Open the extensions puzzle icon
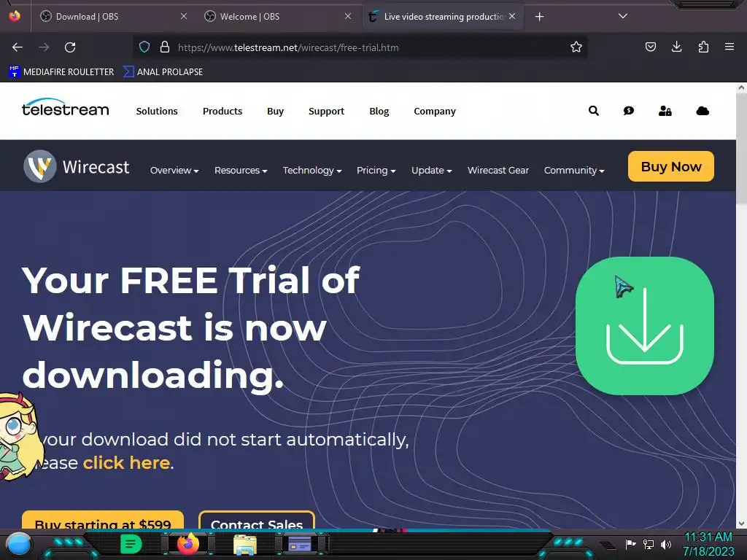The height and width of the screenshot is (560, 747). (703, 47)
